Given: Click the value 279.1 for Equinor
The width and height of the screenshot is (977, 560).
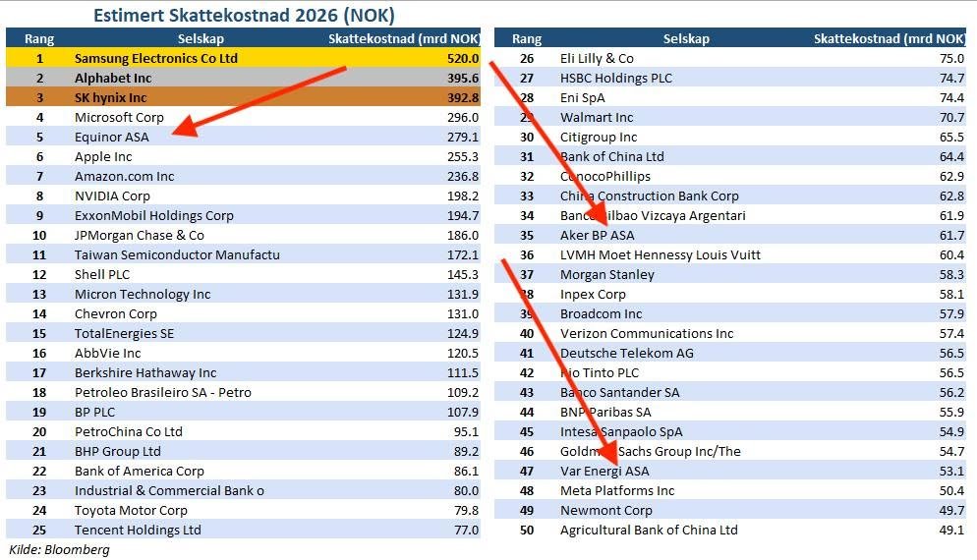Looking at the screenshot, I should pos(463,137).
